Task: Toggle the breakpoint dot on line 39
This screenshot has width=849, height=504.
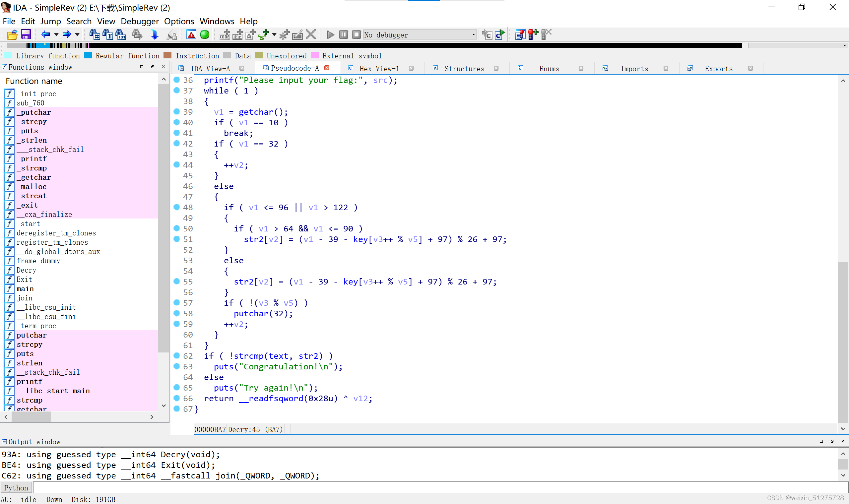Action: [176, 112]
